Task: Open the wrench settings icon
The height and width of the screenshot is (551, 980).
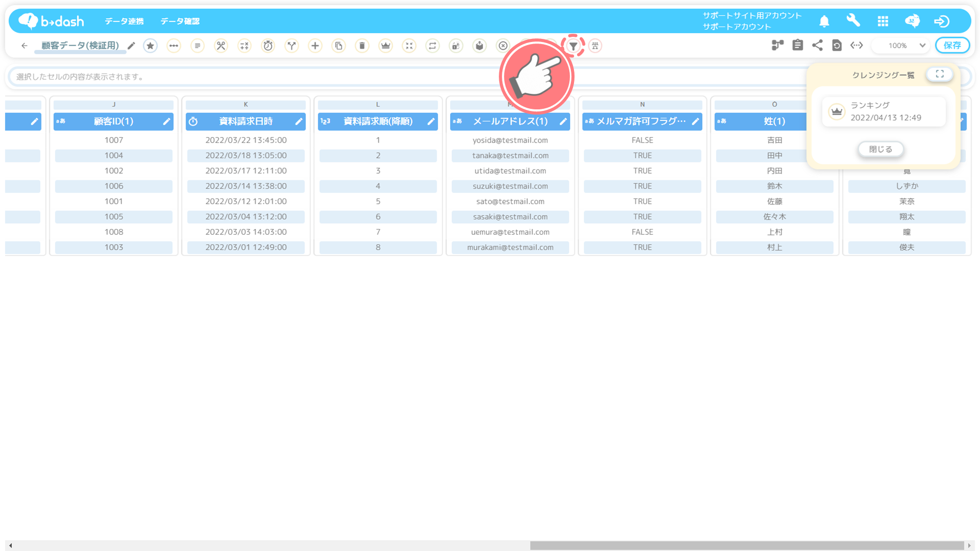Action: (853, 21)
